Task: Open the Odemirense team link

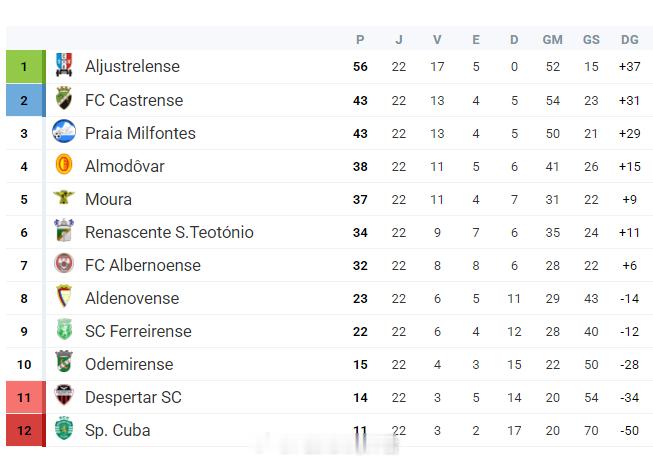Action: pos(129,364)
